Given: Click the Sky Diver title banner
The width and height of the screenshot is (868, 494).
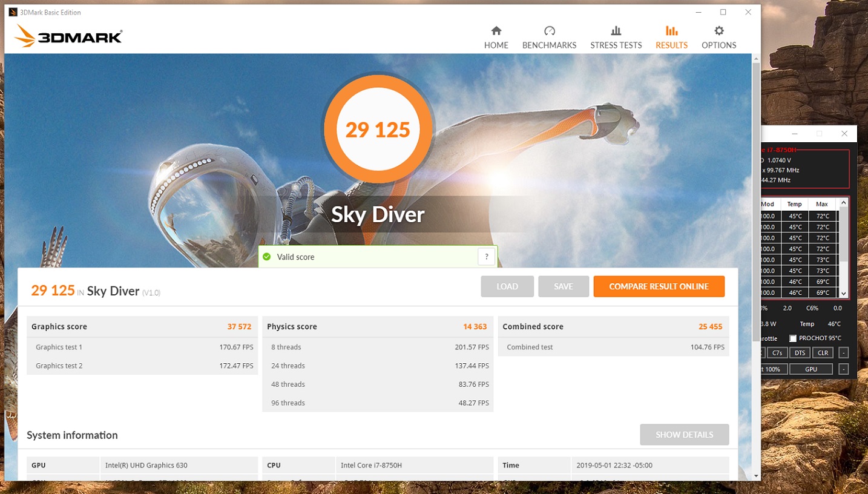Looking at the screenshot, I should click(x=378, y=214).
